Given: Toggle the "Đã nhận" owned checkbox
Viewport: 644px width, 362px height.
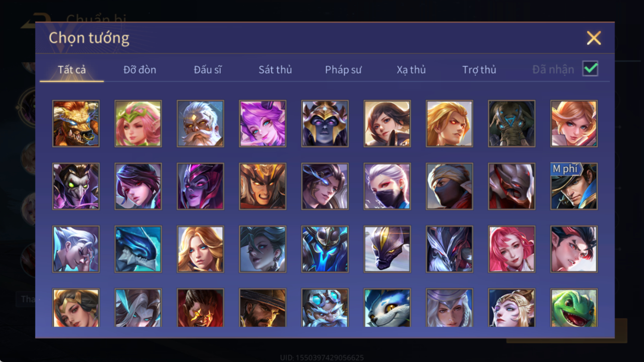Looking at the screenshot, I should (x=590, y=69).
